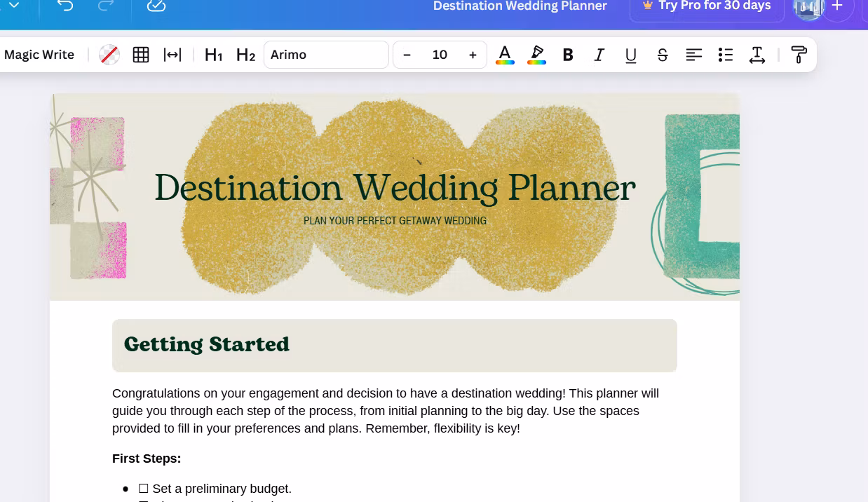
Task: Click the cloud save status icon
Action: point(156,6)
